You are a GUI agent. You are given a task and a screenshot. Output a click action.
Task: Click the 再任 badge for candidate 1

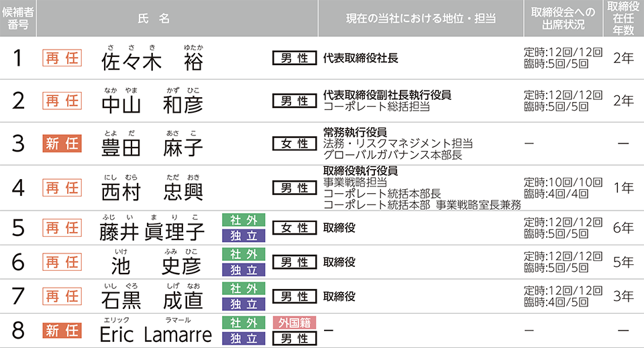pos(61,58)
